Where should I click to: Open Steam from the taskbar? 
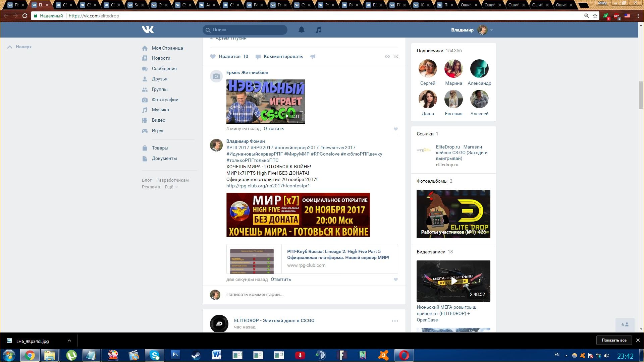(x=196, y=355)
